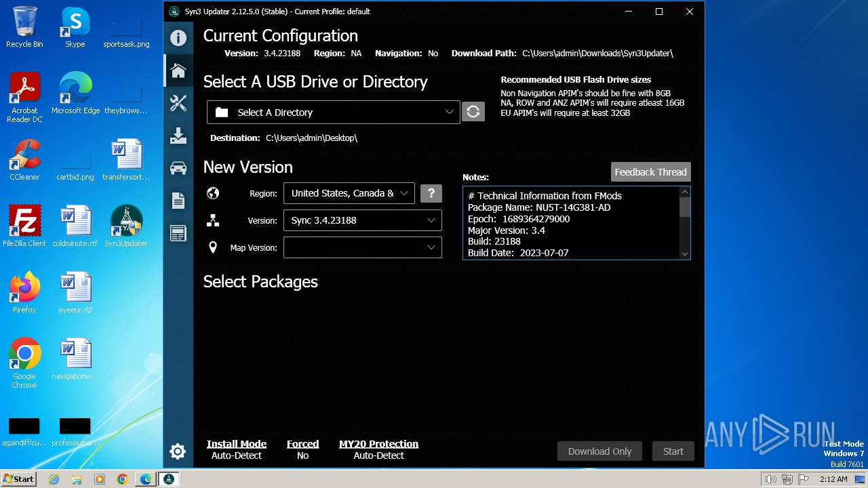This screenshot has height=488, width=868.
Task: Select the Recycle Bin desktop icon
Action: click(x=24, y=27)
